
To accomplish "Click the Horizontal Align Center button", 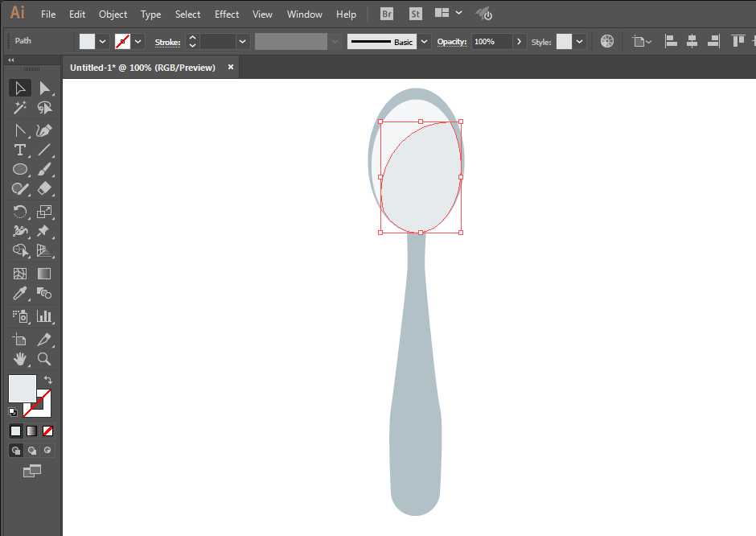I will point(692,40).
